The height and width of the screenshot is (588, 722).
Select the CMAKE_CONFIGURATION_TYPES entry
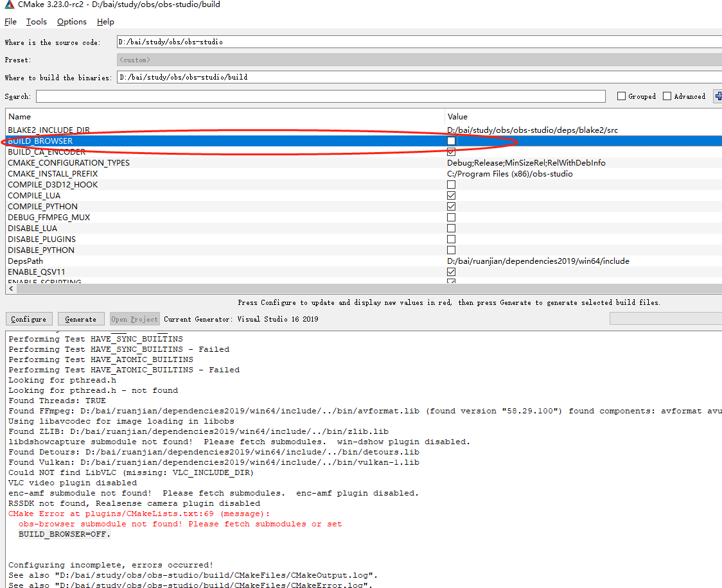click(69, 163)
